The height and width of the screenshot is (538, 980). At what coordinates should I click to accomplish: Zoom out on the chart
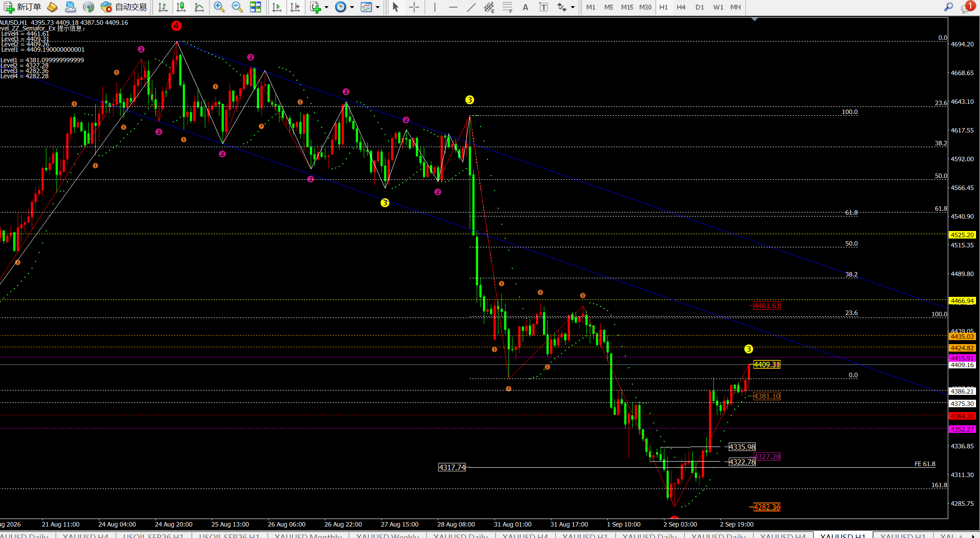[x=237, y=7]
